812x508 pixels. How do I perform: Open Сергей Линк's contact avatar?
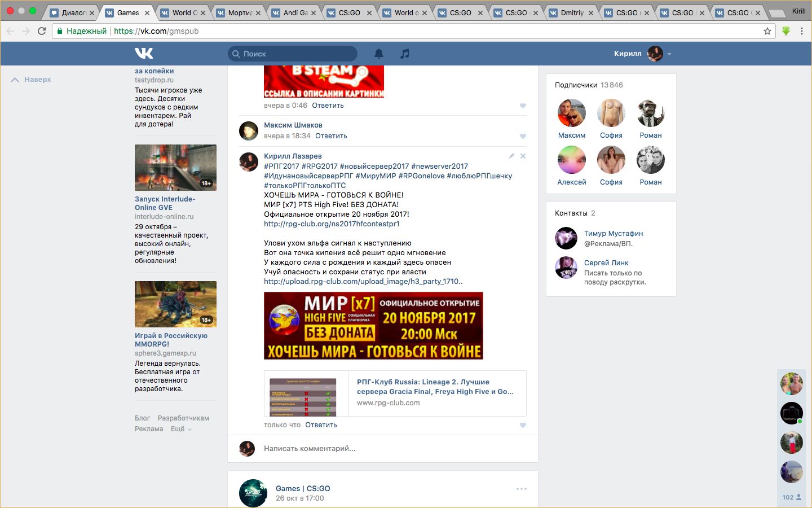566,268
